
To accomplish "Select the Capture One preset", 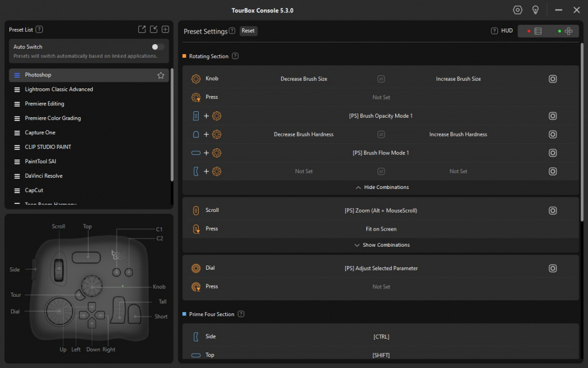I will pyautogui.click(x=89, y=132).
